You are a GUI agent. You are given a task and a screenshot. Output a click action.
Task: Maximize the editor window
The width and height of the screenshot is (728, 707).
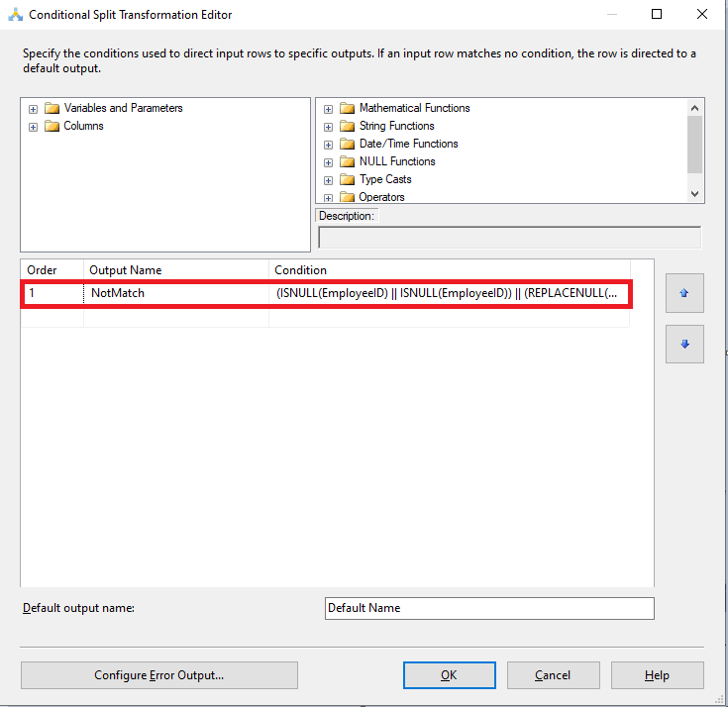tap(657, 15)
